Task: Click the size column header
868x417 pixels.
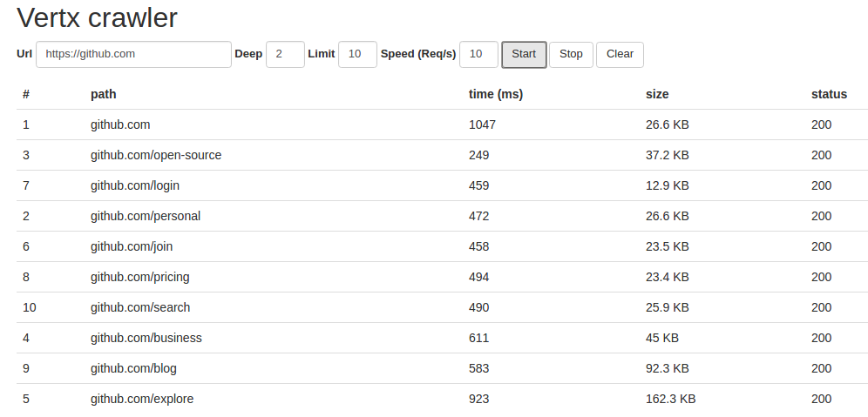Action: (657, 94)
